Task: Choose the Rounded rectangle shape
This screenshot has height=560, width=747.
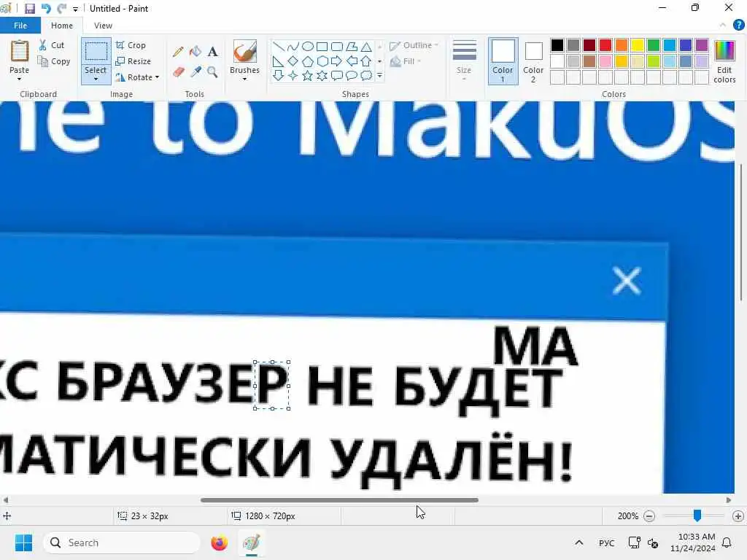Action: pyautogui.click(x=337, y=47)
